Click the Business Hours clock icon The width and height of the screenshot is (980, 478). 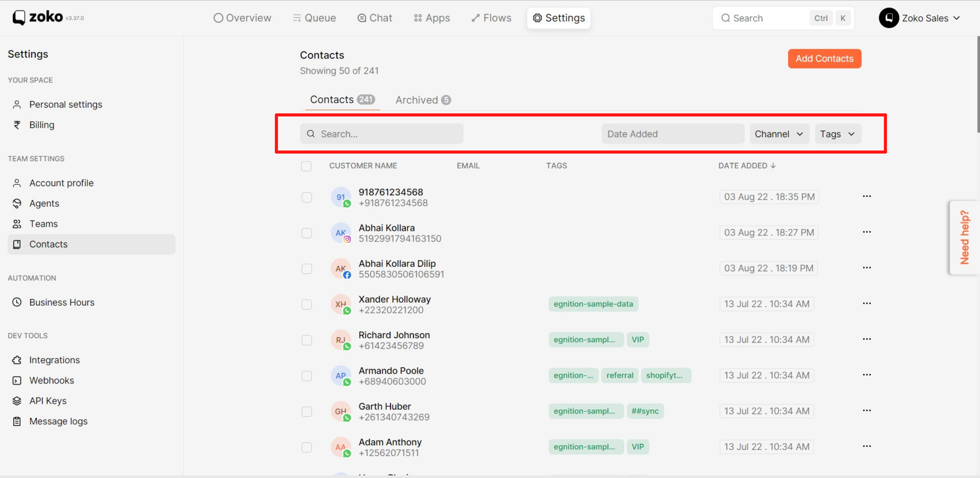[x=17, y=302]
